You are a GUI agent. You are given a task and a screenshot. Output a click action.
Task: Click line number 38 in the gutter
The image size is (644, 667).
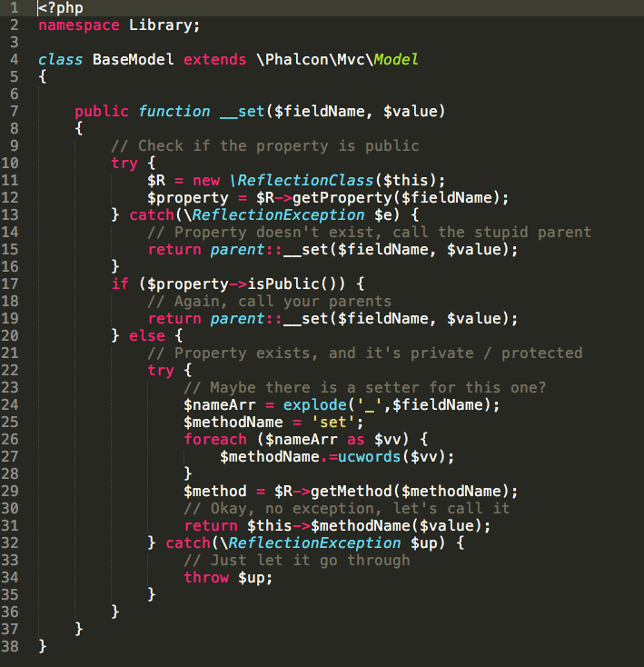pos(10,647)
